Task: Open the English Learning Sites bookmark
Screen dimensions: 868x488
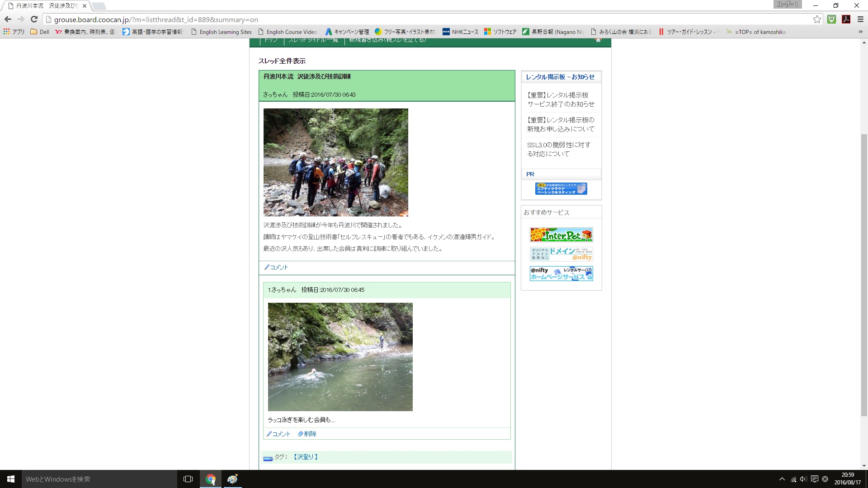Action: [221, 32]
